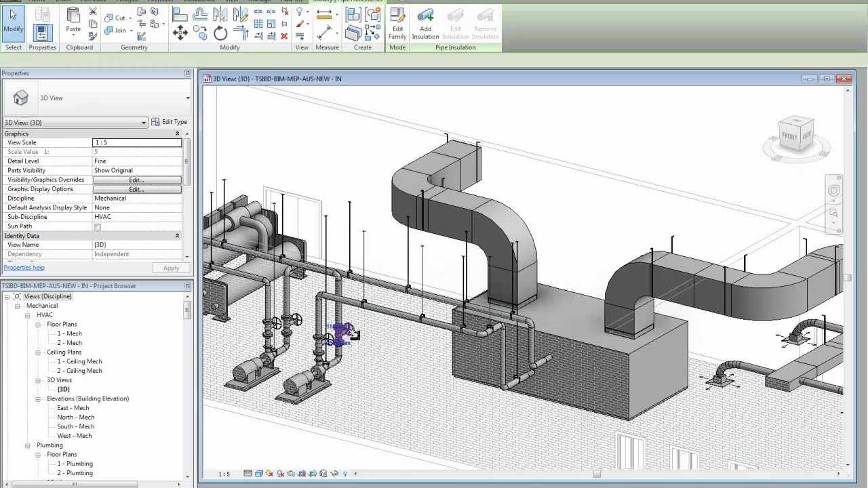Image resolution: width=868 pixels, height=488 pixels.
Task: Click the 1 : 5 view scale button
Action: pyautogui.click(x=224, y=474)
